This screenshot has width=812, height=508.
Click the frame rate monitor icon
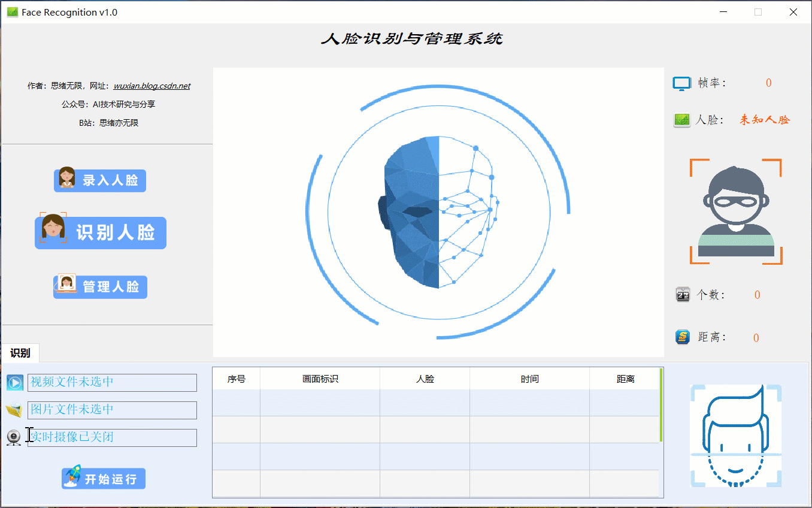(x=682, y=83)
